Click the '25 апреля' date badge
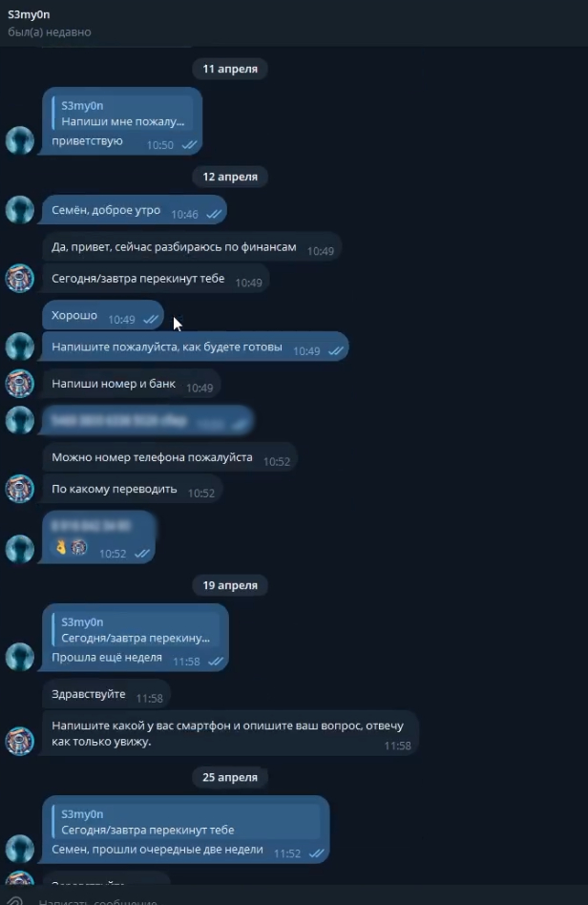Viewport: 588px width, 905px height. [230, 777]
